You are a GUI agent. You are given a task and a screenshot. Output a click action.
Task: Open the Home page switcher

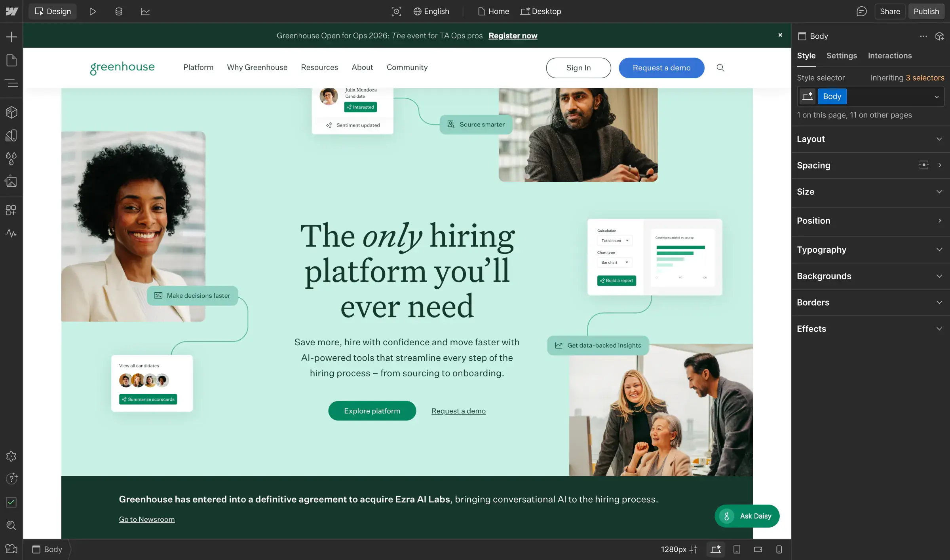494,11
